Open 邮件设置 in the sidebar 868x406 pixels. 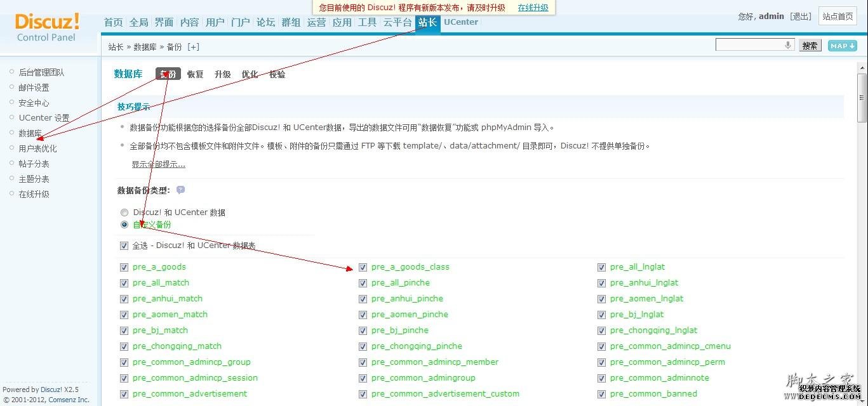point(34,88)
